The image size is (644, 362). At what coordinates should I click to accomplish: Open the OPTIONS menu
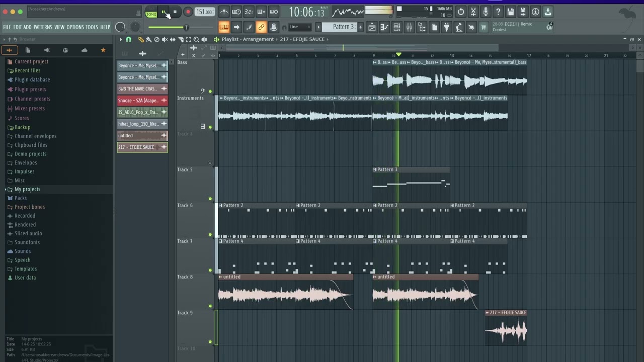[75, 27]
